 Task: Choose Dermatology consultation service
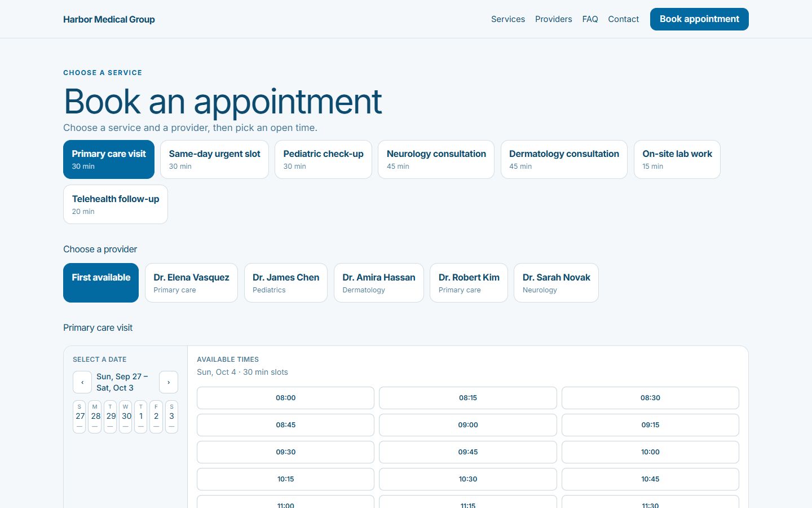pos(564,159)
